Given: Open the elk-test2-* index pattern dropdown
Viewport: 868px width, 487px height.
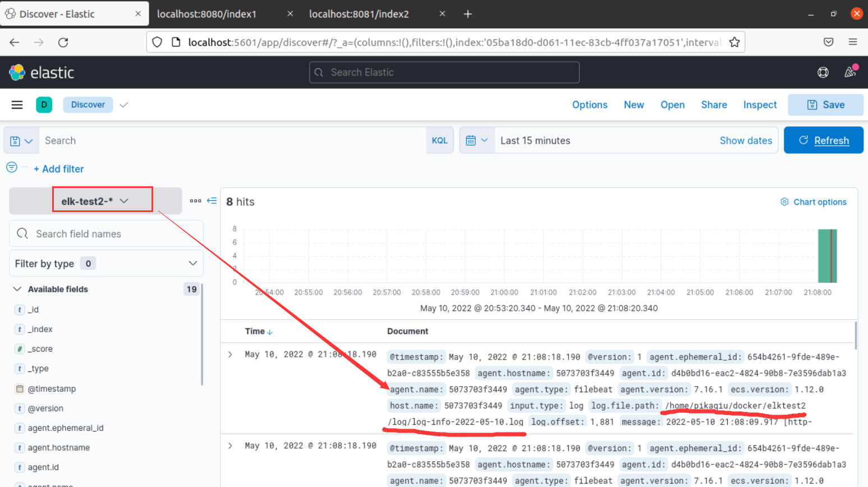Looking at the screenshot, I should coord(95,201).
